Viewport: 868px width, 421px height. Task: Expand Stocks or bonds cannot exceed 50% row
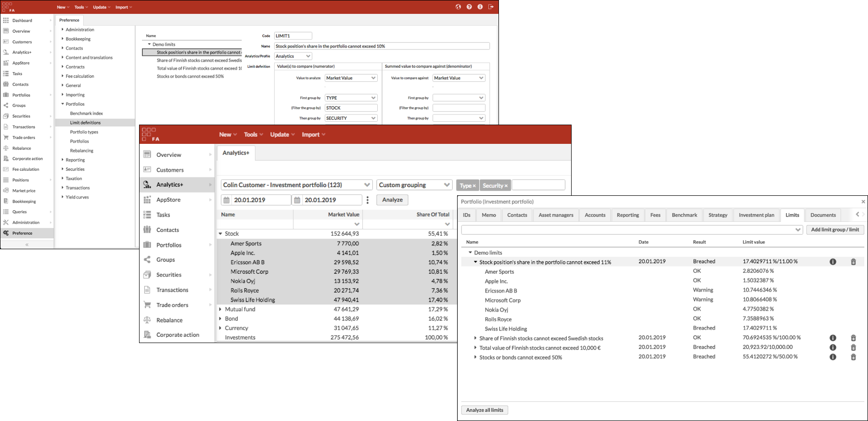coord(475,357)
